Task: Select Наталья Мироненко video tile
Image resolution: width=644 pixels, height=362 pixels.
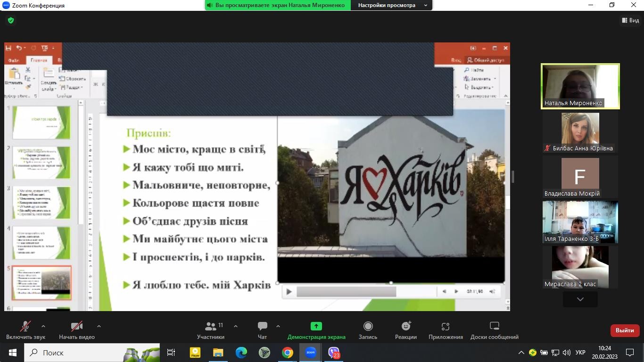Action: point(580,86)
